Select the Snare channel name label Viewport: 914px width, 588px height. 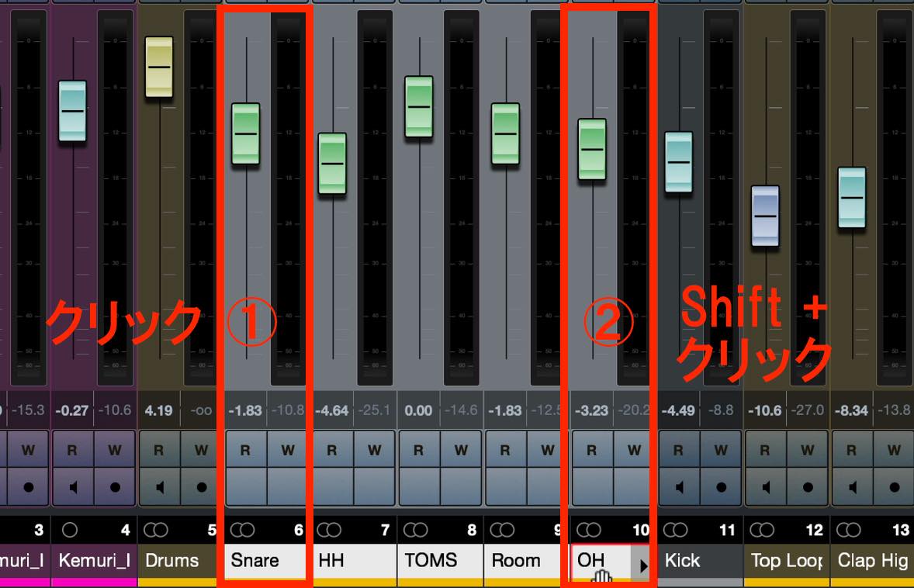[x=265, y=561]
